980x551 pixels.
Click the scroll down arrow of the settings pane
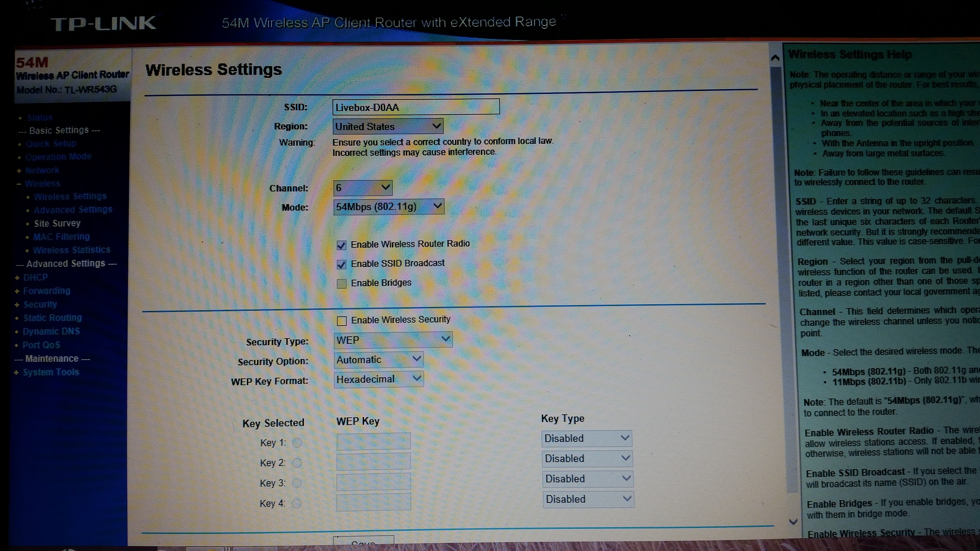click(793, 522)
